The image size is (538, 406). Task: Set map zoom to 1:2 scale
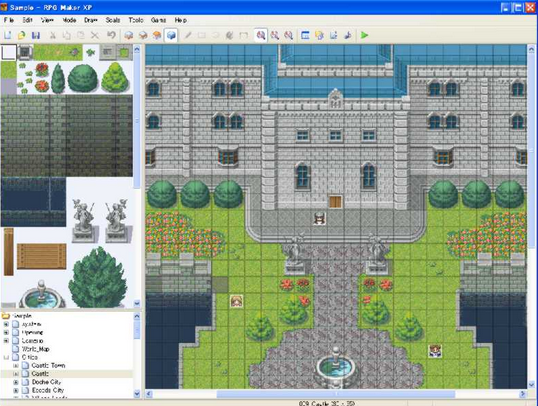click(x=274, y=35)
